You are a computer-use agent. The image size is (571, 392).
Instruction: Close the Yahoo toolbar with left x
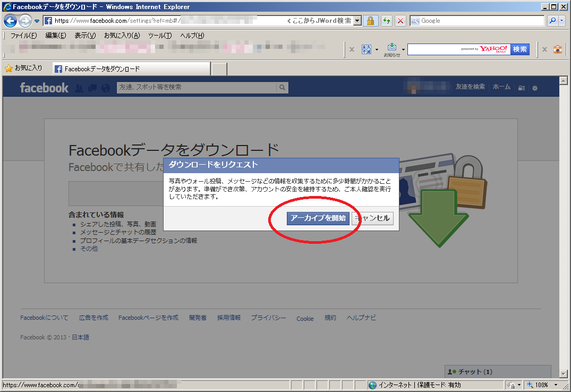click(352, 49)
